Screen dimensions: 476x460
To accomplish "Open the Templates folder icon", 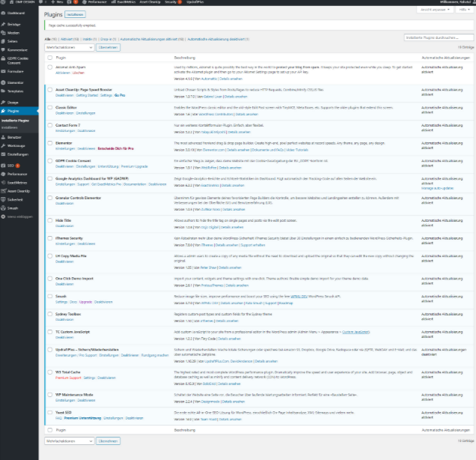I will 3,91.
